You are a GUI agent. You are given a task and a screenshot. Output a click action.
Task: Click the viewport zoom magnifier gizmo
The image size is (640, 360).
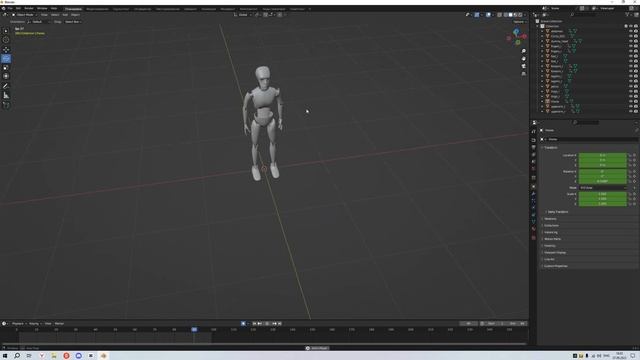[524, 51]
